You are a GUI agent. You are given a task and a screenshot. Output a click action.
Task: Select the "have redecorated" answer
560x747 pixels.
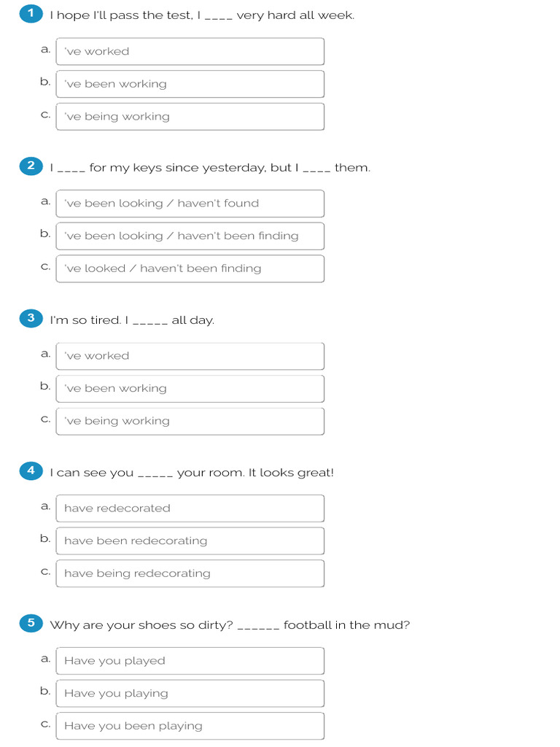(190, 508)
